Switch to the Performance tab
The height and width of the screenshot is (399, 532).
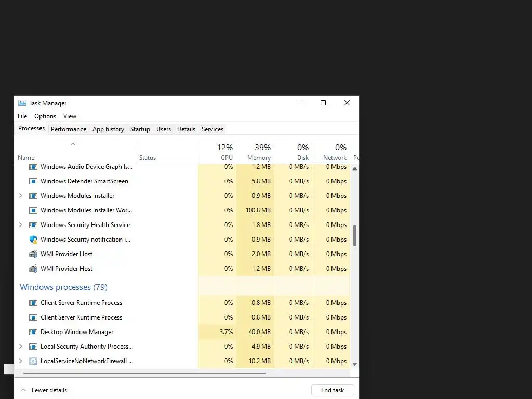pos(69,129)
